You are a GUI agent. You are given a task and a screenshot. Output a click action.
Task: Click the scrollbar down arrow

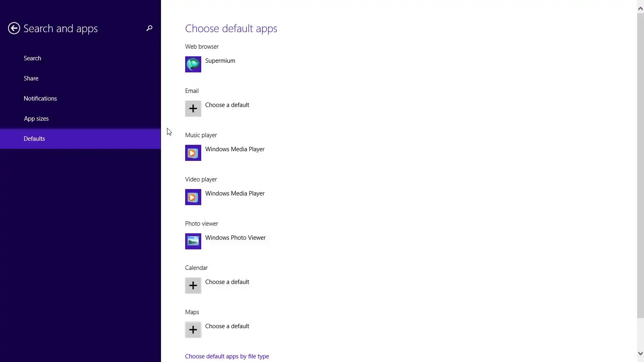[x=640, y=354]
